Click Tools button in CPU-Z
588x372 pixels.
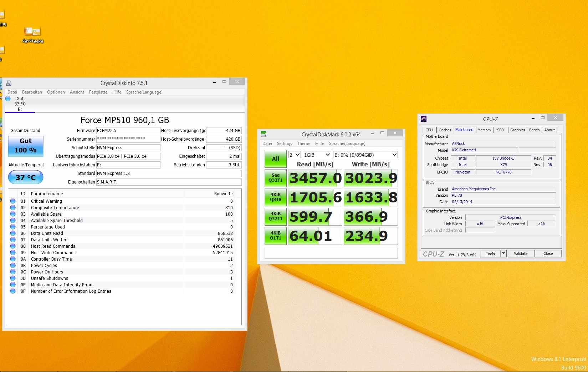(x=490, y=253)
